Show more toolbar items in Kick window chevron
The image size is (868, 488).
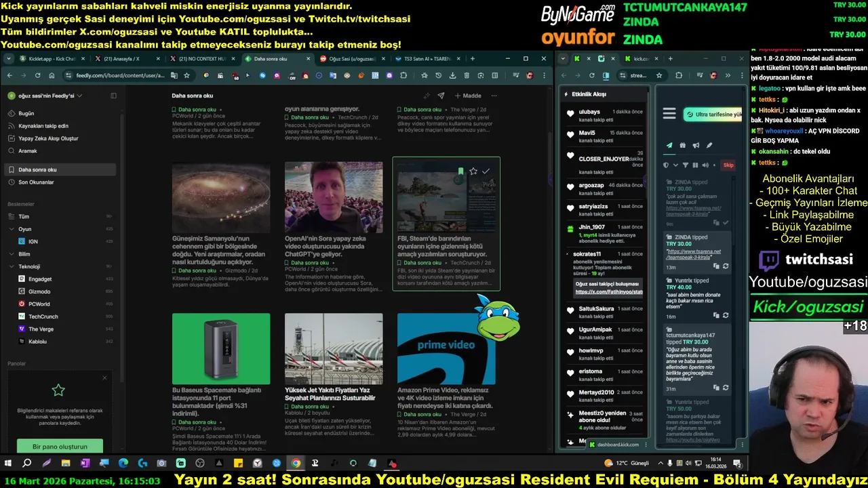[727, 75]
